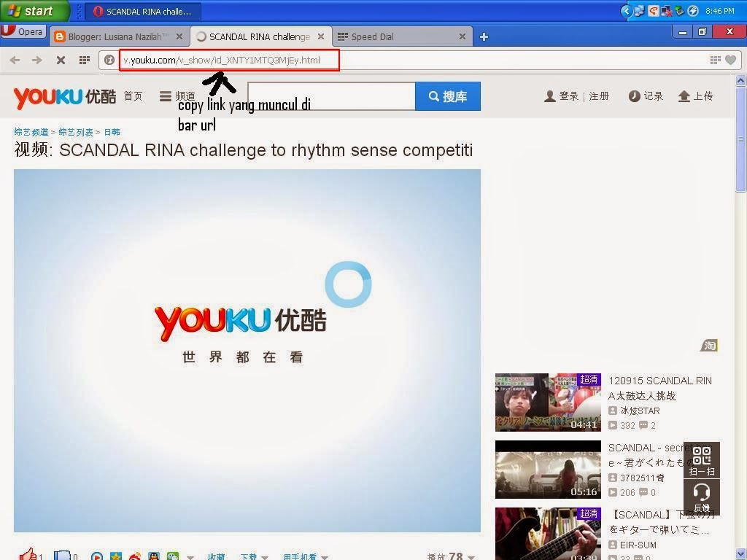The image size is (747, 560).
Task: Open the 首页 home link
Action: 133,97
